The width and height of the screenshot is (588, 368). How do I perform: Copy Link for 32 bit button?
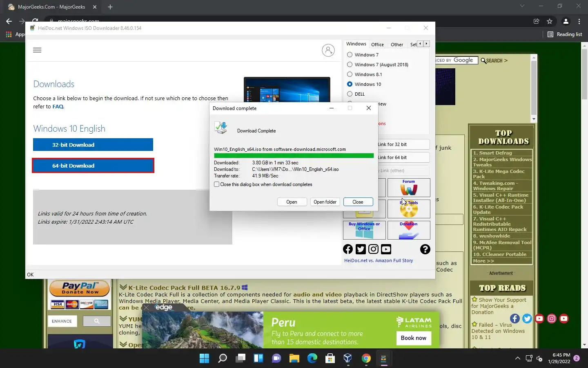403,144
